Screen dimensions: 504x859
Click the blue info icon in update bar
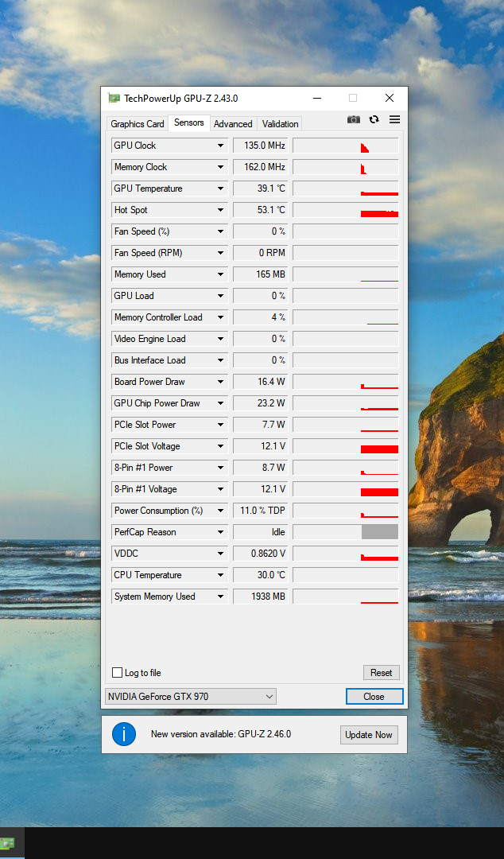(124, 734)
